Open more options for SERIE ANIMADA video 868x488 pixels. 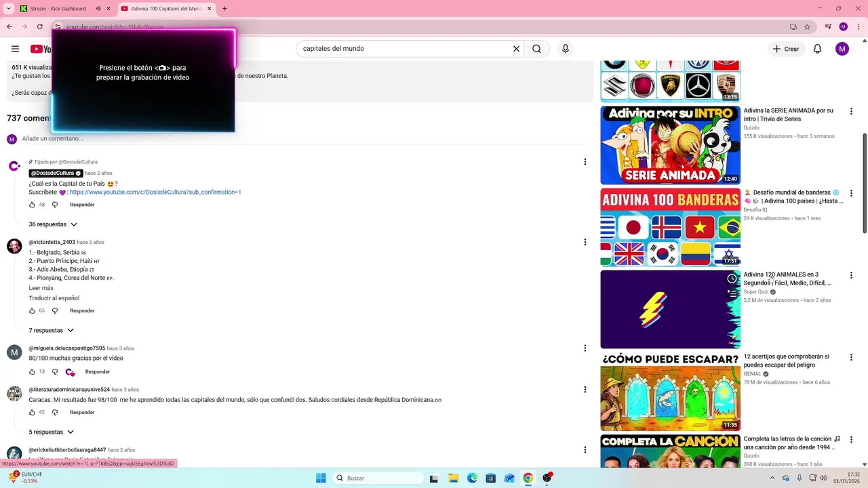tap(851, 111)
